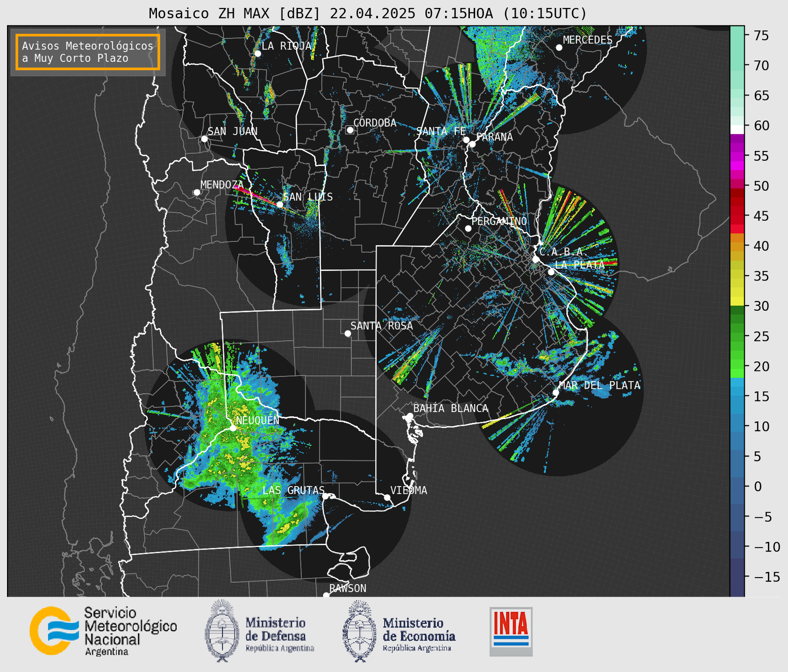Image resolution: width=788 pixels, height=672 pixels.
Task: Click the Ministerio de Defensa emblem
Action: pyautogui.click(x=222, y=630)
